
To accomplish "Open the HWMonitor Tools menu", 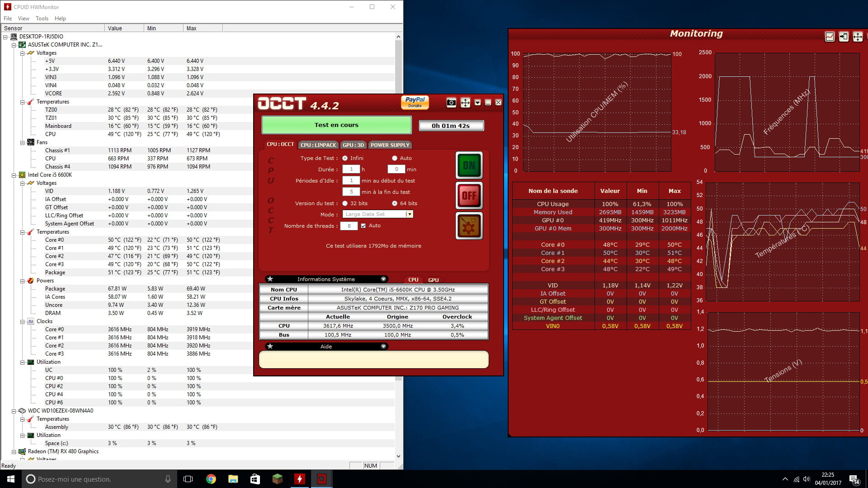I will (x=42, y=19).
